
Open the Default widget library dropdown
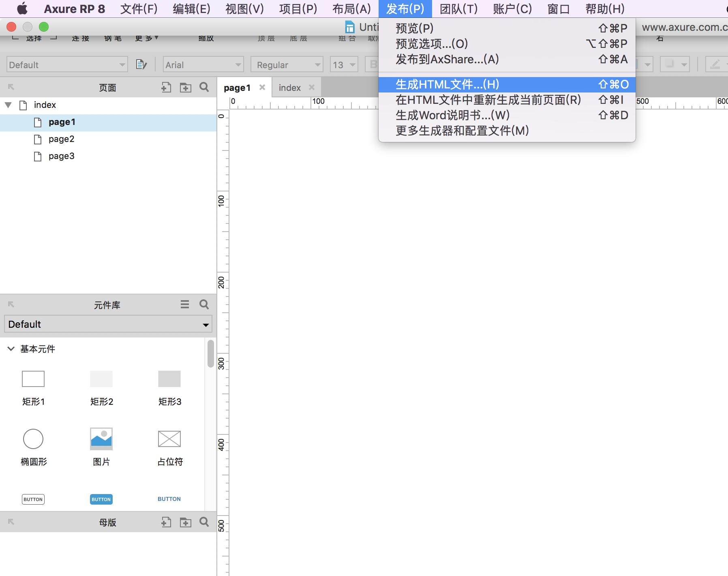108,324
